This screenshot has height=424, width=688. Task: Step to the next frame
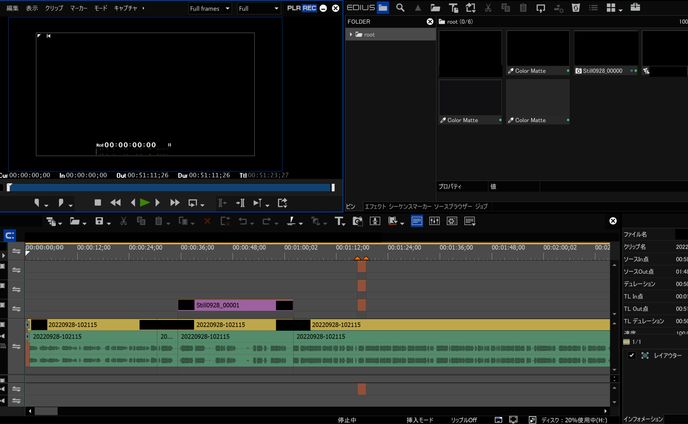[158, 203]
